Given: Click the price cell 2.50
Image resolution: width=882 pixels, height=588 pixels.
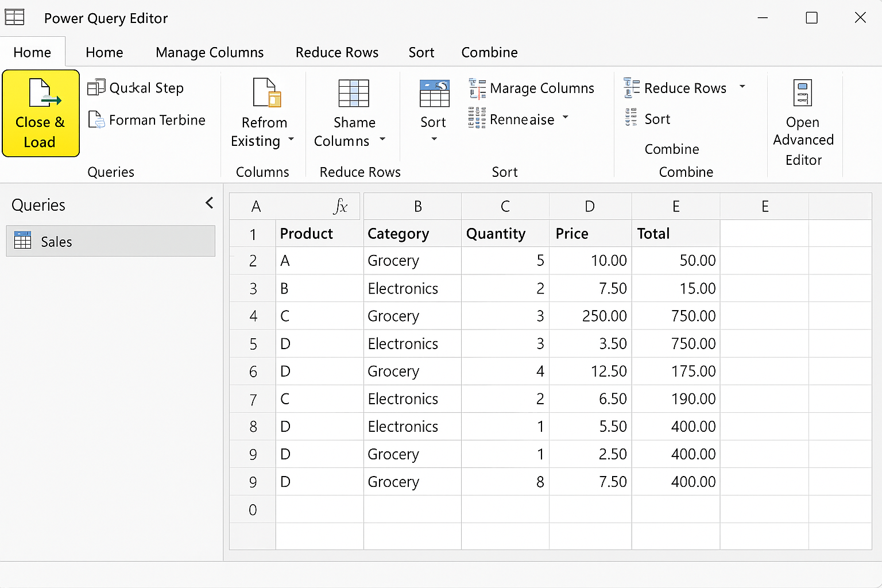Looking at the screenshot, I should pos(590,454).
